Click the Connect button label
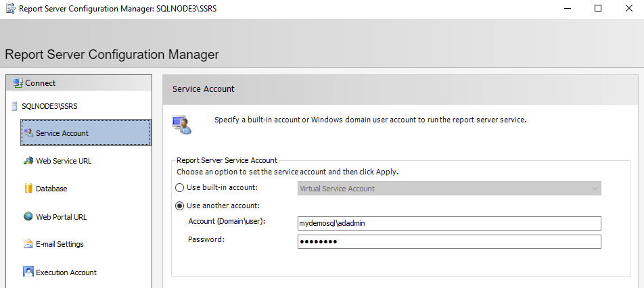Screen dimensions: 644x288 tap(41, 83)
